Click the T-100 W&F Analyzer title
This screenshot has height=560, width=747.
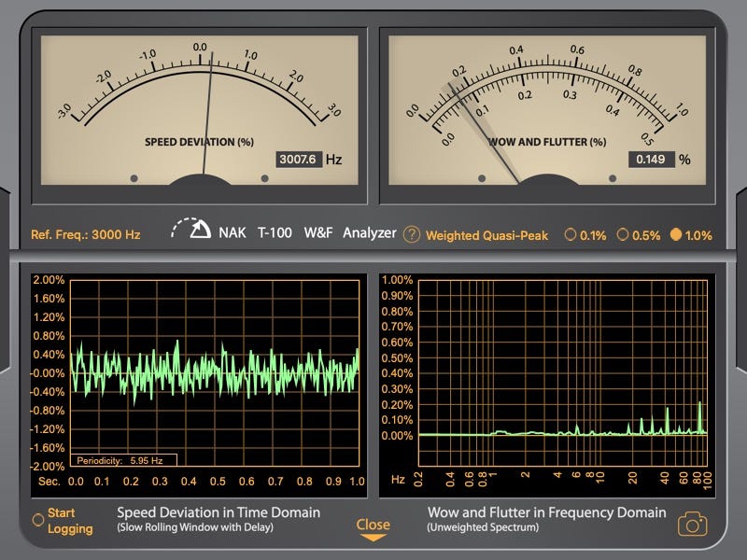327,232
